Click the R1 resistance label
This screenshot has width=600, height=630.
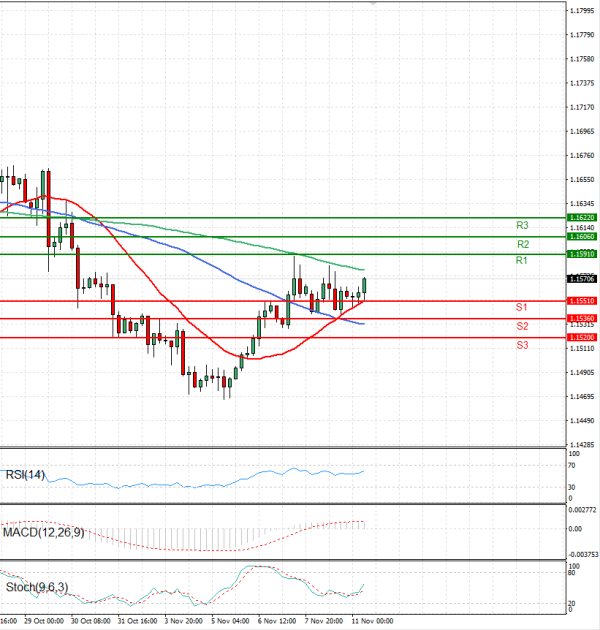click(x=522, y=261)
